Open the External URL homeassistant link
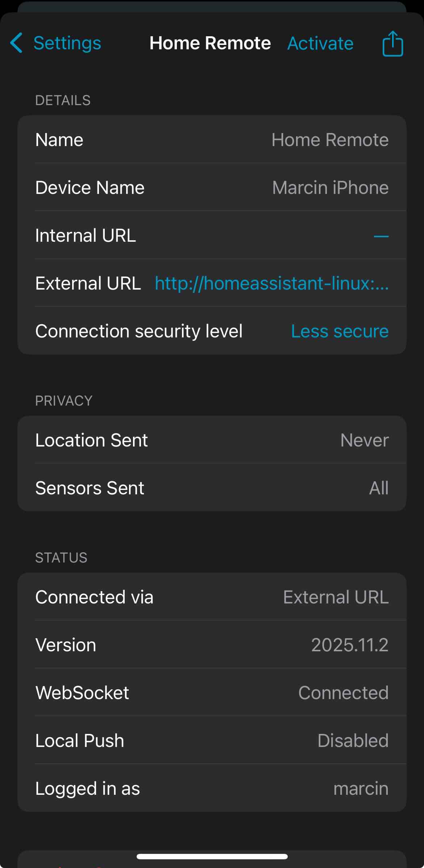Screen dimensions: 424x868 click(x=271, y=283)
